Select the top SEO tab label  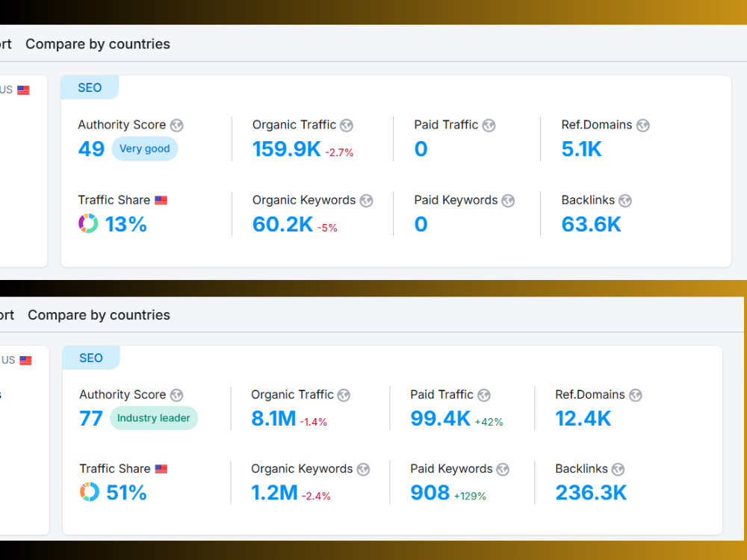[x=90, y=87]
